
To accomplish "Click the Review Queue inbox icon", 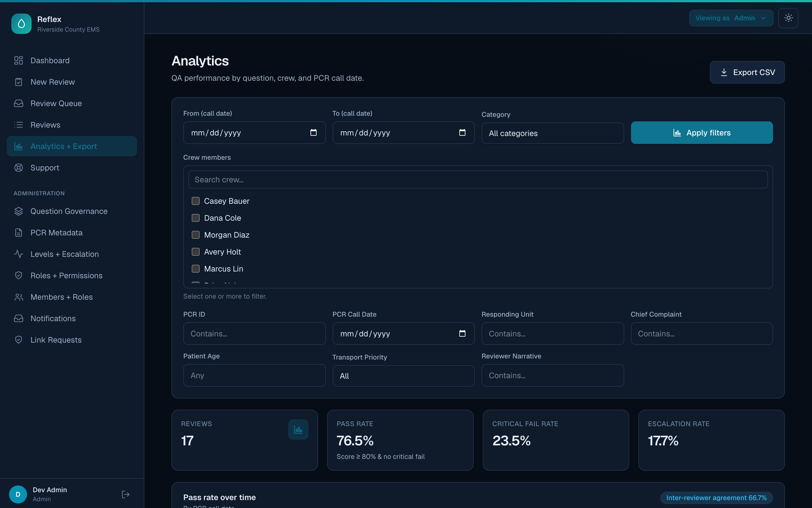I will pyautogui.click(x=18, y=104).
